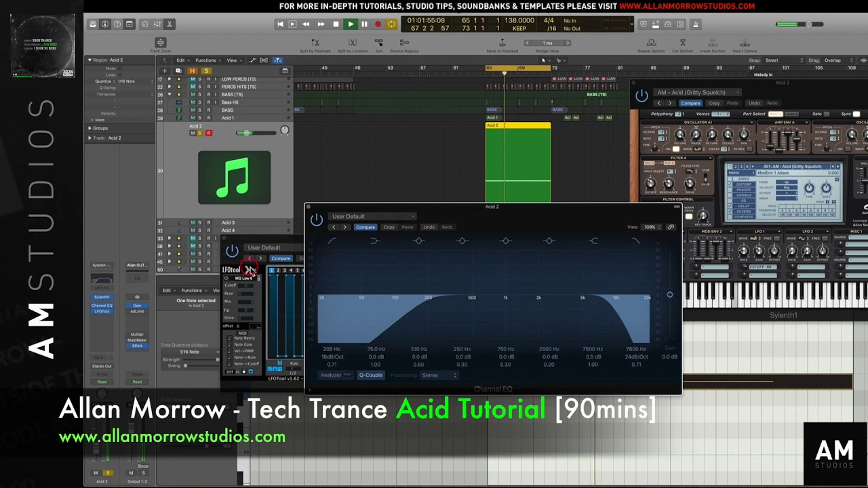Mute the Acid 2 track
The width and height of the screenshot is (868, 488).
[193, 133]
